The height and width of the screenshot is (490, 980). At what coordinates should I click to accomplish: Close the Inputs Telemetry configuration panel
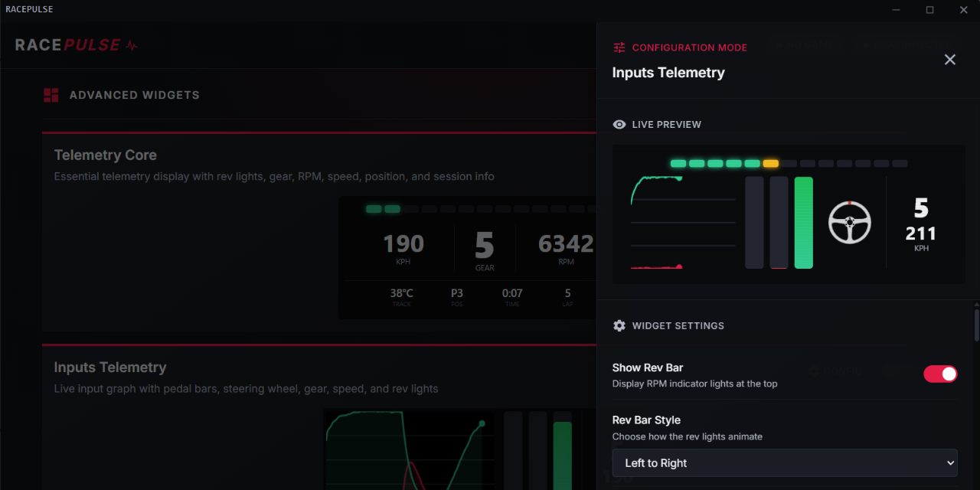coord(950,59)
